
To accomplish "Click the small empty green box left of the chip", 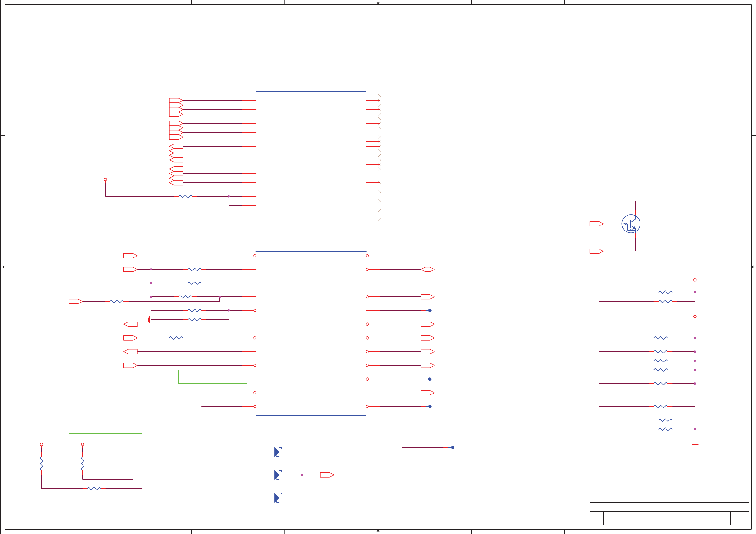I will pyautogui.click(x=213, y=376).
